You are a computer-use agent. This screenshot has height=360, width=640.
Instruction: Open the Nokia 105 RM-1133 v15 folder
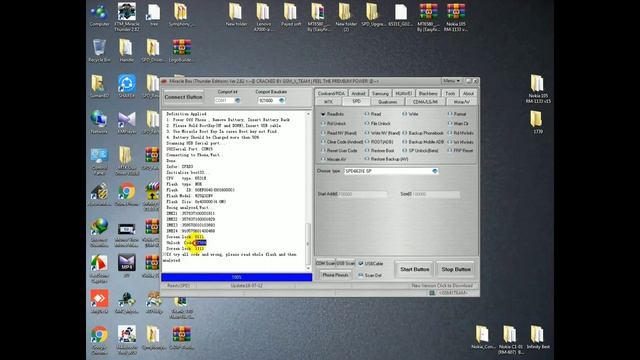(538, 89)
